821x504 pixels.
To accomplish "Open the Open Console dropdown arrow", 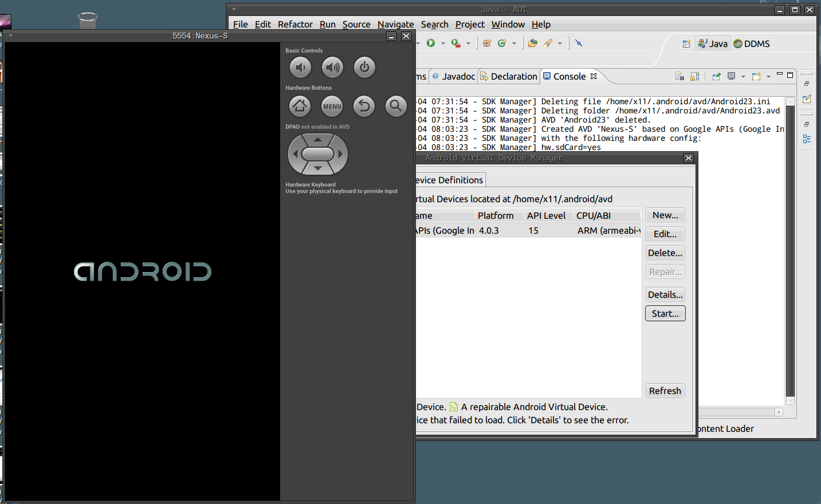I will click(x=768, y=77).
